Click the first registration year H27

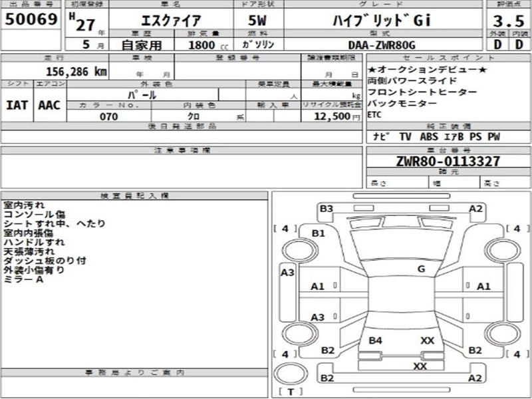pyautogui.click(x=82, y=22)
